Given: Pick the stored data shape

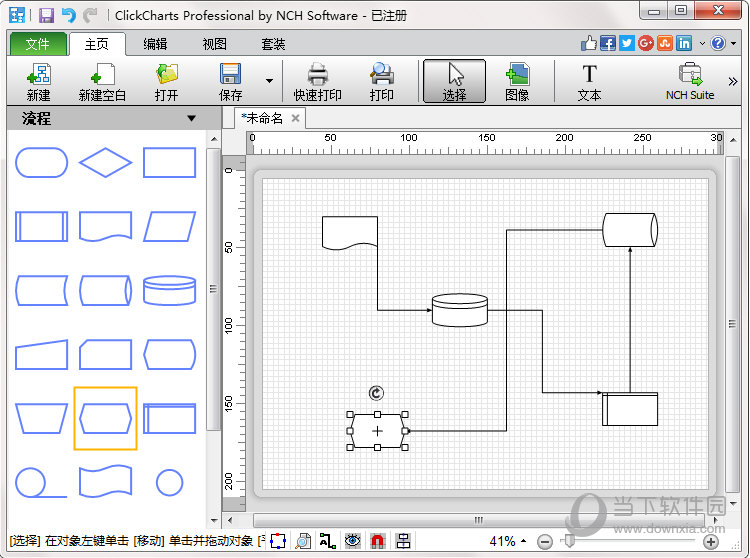Looking at the screenshot, I should (42, 290).
